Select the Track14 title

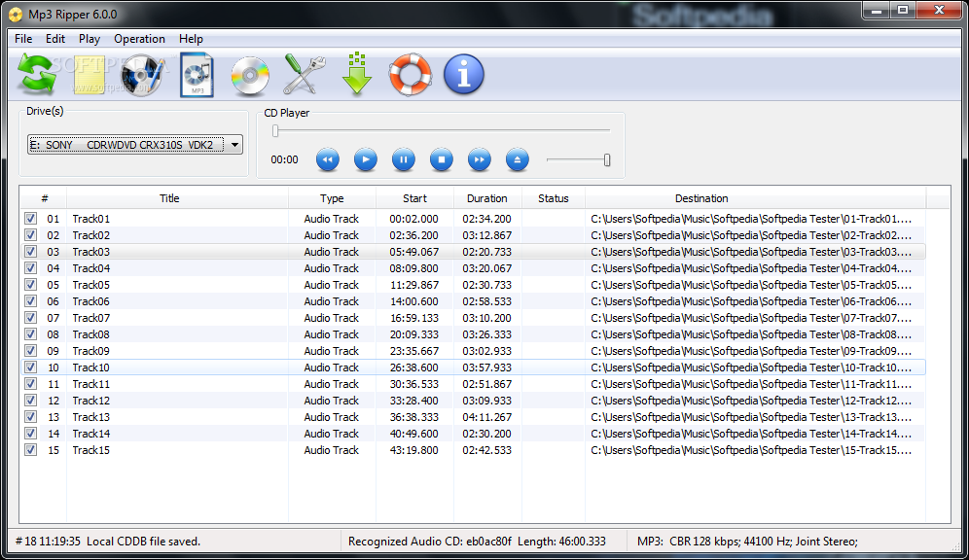click(x=90, y=434)
